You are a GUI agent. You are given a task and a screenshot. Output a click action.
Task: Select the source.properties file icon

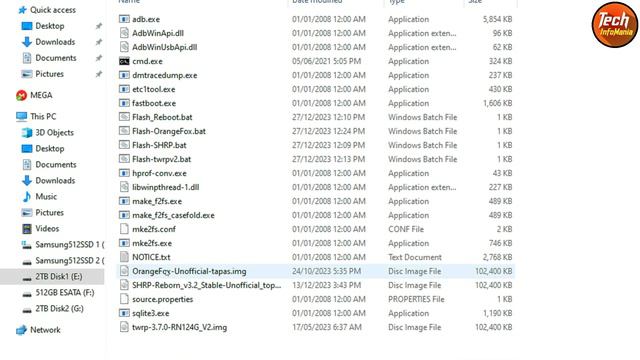(x=124, y=299)
